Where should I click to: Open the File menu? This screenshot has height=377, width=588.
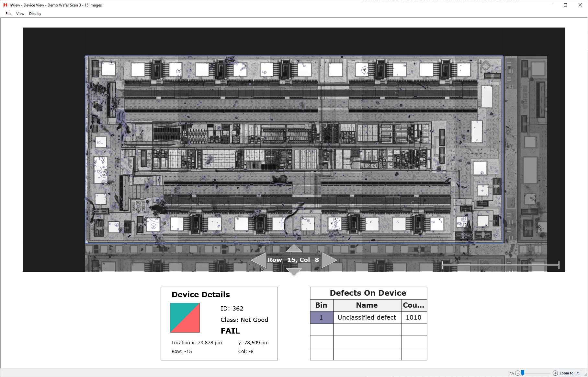(x=8, y=14)
